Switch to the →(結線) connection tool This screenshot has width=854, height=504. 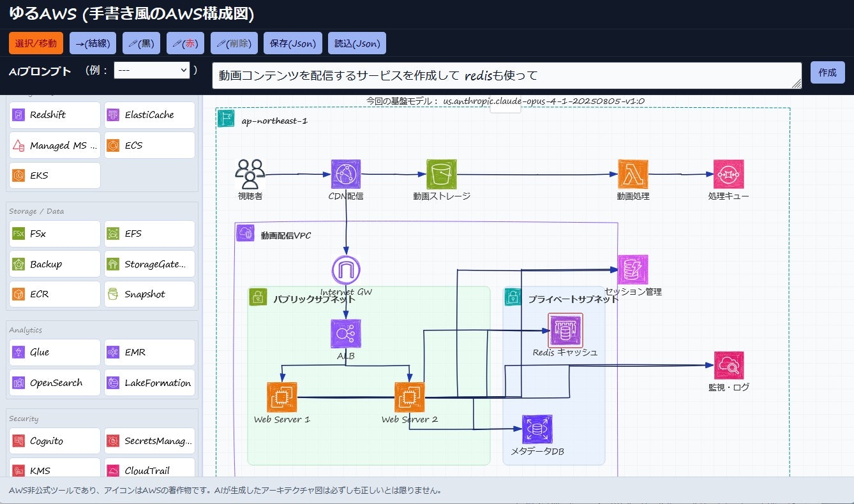(x=93, y=43)
